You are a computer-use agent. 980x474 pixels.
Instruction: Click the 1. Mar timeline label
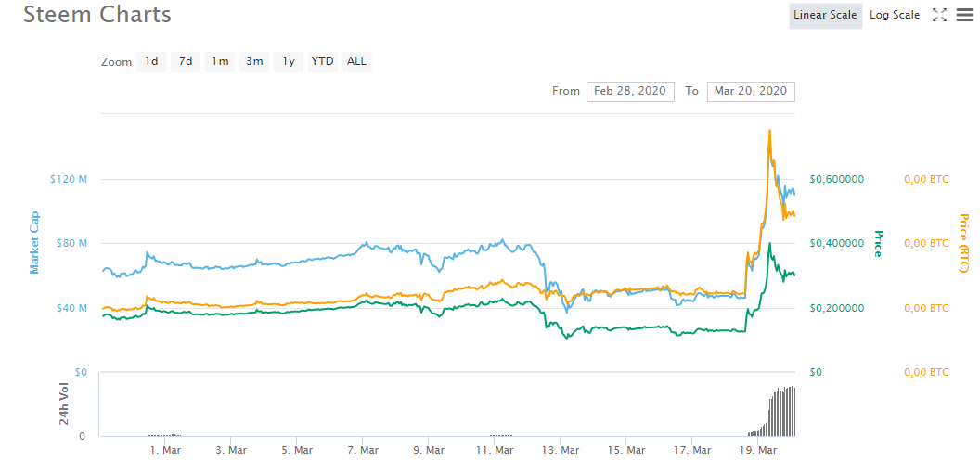(165, 450)
